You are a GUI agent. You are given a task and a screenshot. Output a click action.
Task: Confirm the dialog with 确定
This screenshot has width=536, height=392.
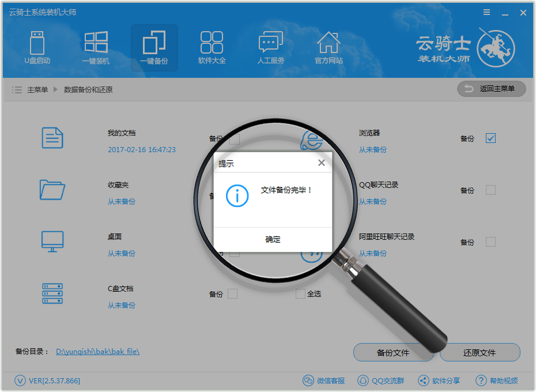tap(273, 239)
